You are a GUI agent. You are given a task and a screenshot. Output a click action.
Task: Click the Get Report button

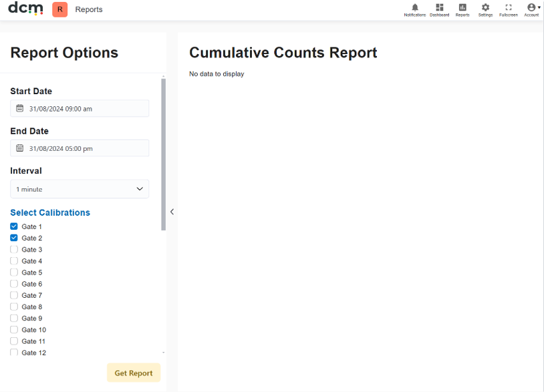pos(134,373)
